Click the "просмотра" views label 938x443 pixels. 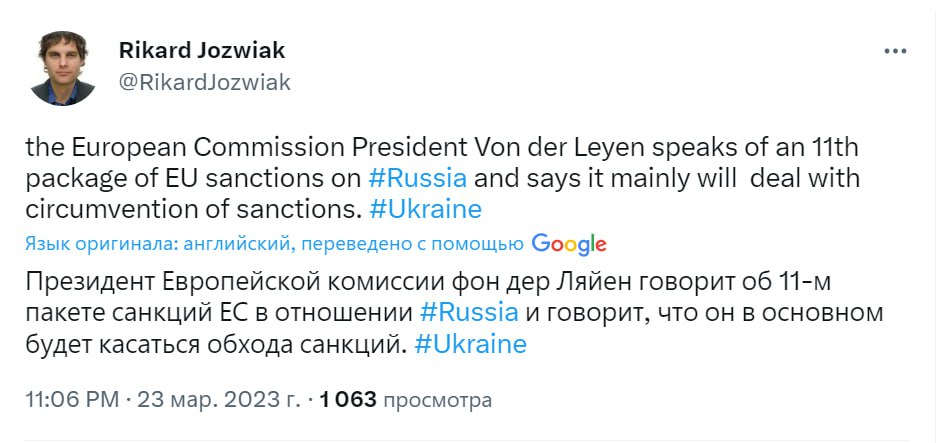[x=436, y=400]
